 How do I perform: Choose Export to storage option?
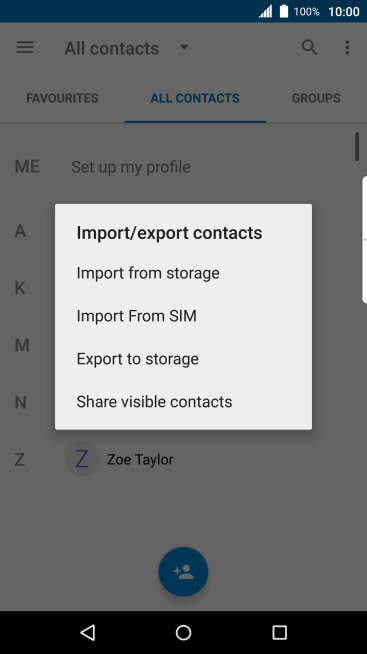[x=184, y=359]
